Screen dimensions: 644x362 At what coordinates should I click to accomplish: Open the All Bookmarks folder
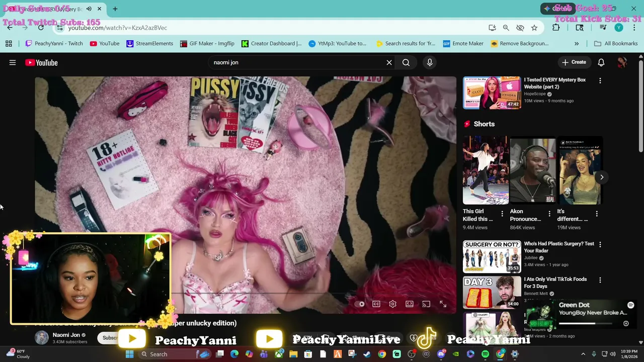click(x=616, y=43)
